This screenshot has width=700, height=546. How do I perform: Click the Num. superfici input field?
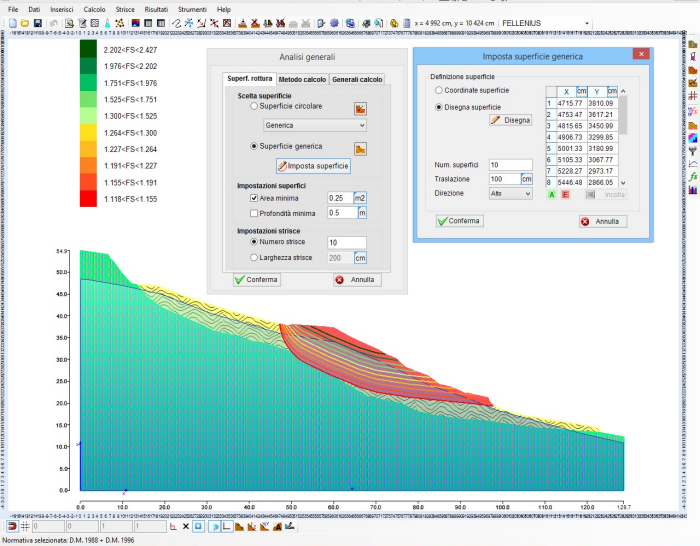pos(511,165)
